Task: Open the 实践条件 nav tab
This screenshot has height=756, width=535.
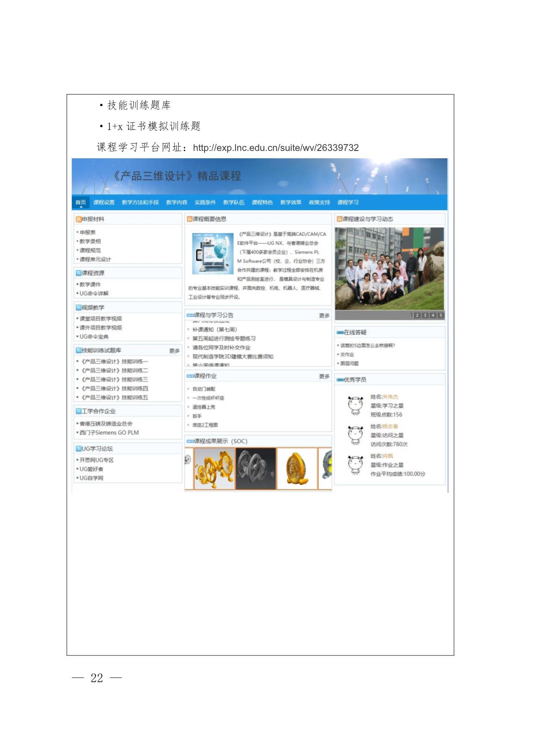Action: coord(205,202)
